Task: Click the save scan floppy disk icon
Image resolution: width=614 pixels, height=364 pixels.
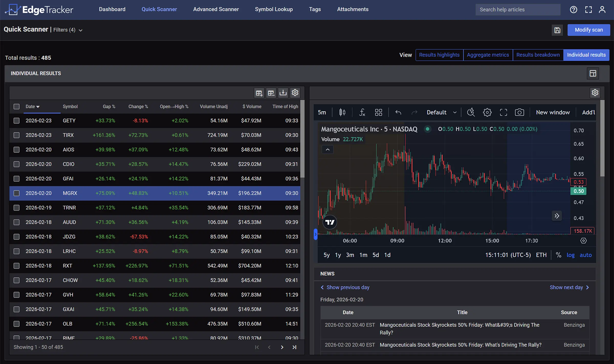Action: click(x=557, y=30)
